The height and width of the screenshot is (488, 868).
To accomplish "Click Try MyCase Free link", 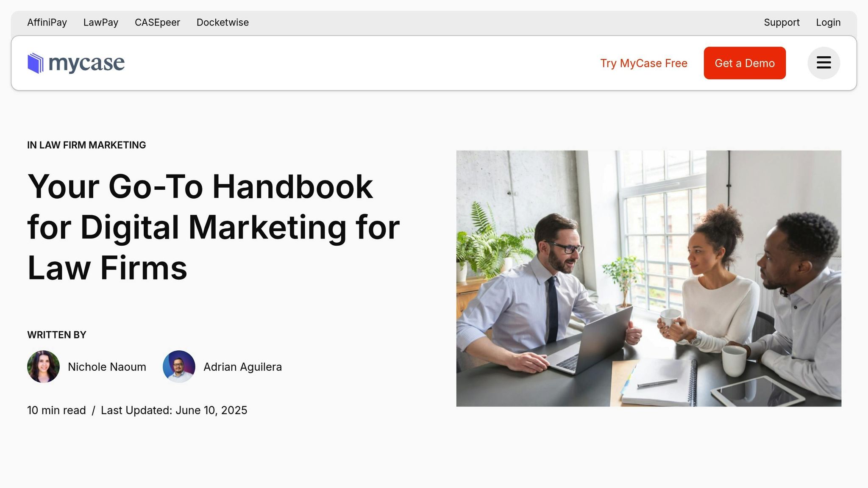I will (x=643, y=63).
